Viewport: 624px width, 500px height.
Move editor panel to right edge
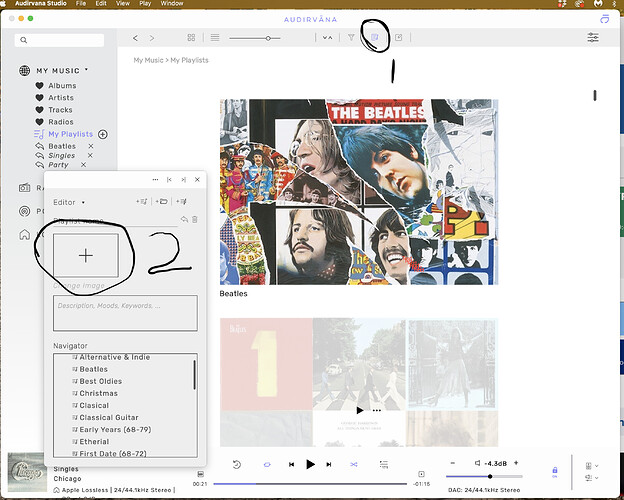[183, 180]
